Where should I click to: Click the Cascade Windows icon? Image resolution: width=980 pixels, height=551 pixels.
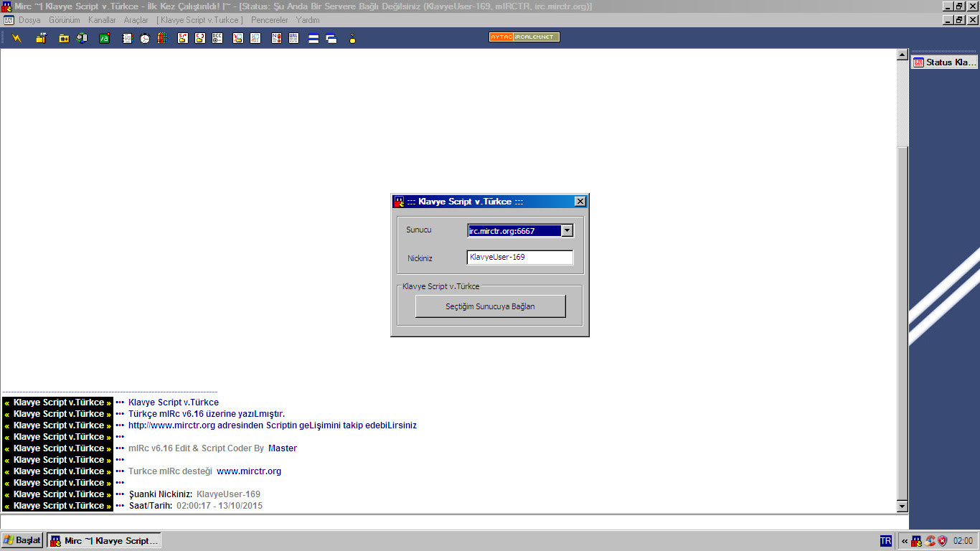coord(331,38)
